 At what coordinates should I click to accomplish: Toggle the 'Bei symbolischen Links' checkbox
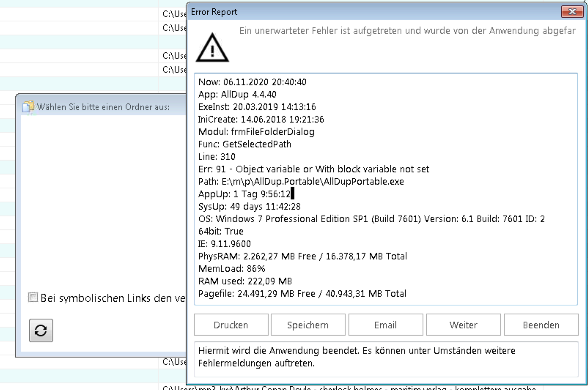tap(33, 298)
